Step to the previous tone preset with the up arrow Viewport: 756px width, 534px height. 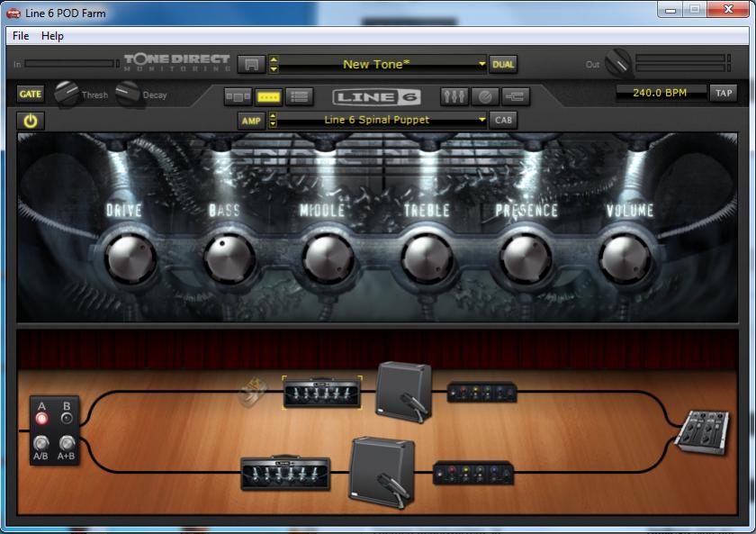pos(274,59)
